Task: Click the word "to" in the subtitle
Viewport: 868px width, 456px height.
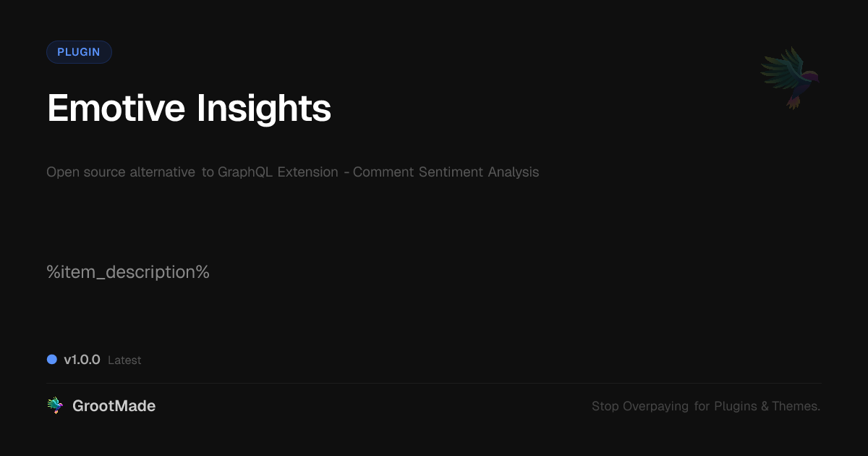Action: click(208, 172)
